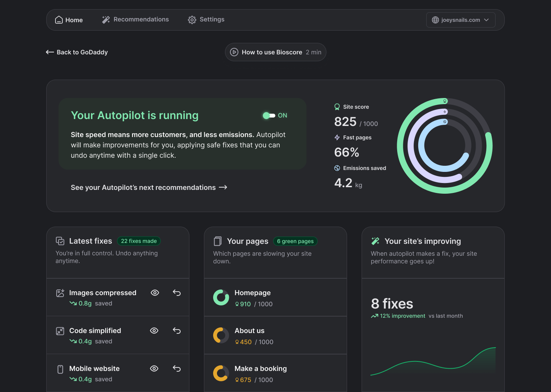This screenshot has height=392, width=551.
Task: Undo the Images compressed fix
Action: coord(177,293)
